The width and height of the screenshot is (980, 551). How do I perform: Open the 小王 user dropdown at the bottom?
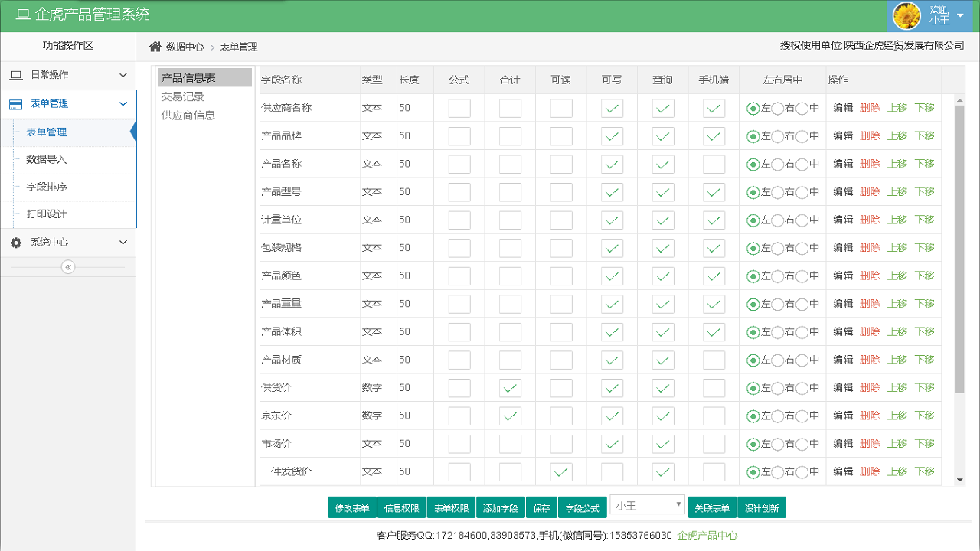click(x=647, y=505)
